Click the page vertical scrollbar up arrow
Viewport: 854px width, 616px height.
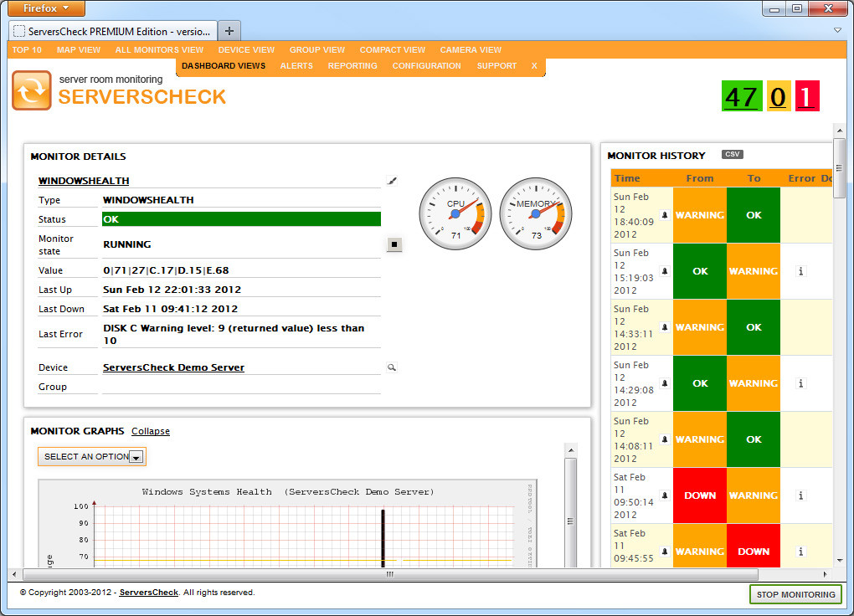click(839, 131)
